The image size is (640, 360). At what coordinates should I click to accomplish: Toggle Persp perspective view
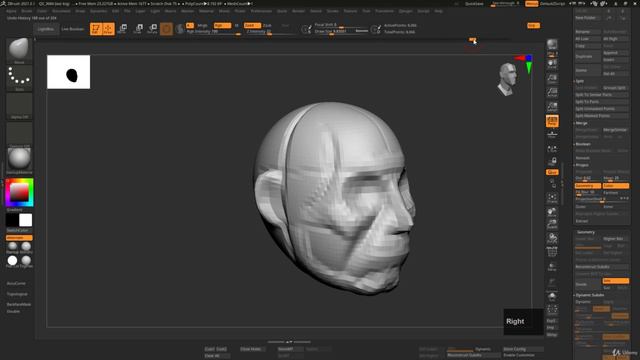pyautogui.click(x=552, y=121)
